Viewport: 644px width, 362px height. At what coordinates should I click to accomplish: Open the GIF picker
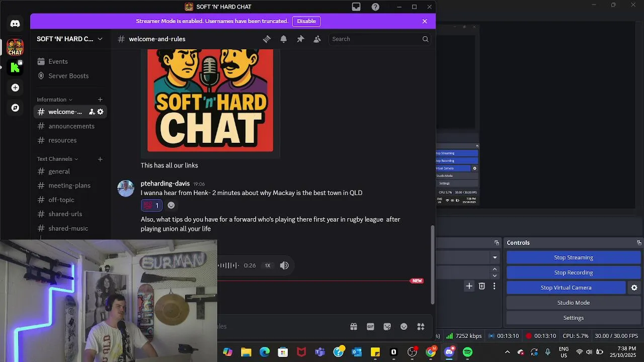(x=370, y=327)
